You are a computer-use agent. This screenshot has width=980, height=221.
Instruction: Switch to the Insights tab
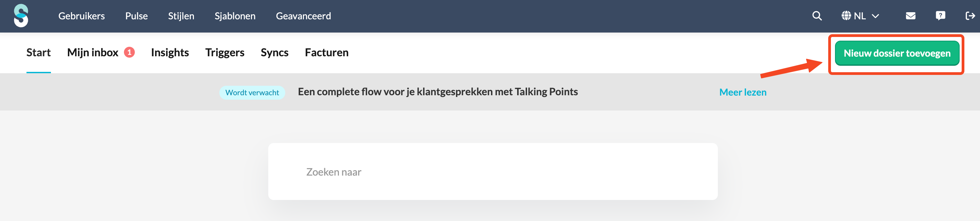[170, 53]
